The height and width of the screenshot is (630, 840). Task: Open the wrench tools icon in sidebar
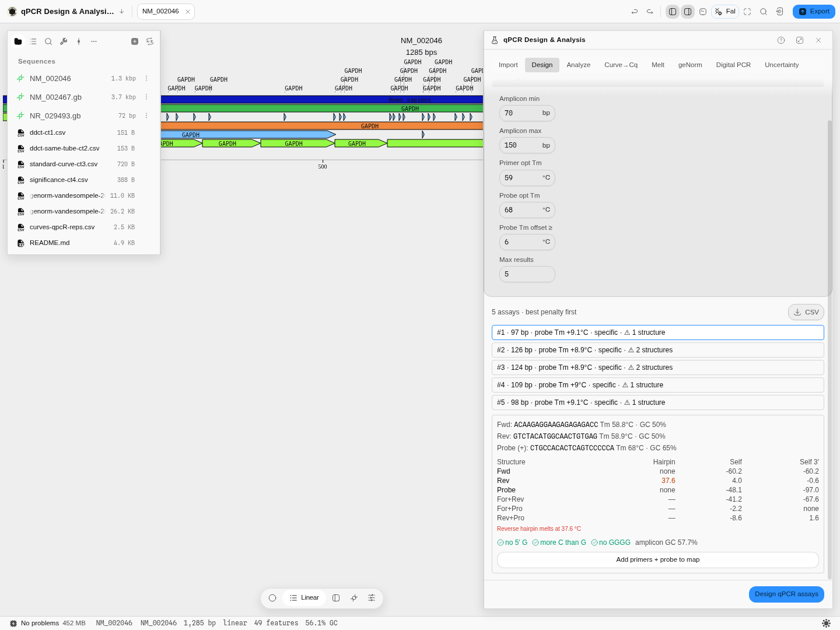pos(64,41)
